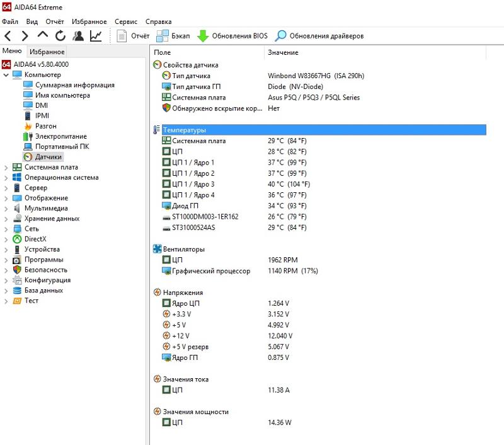Click the Безопасность shield icon
The height and width of the screenshot is (445, 504).
17,270
